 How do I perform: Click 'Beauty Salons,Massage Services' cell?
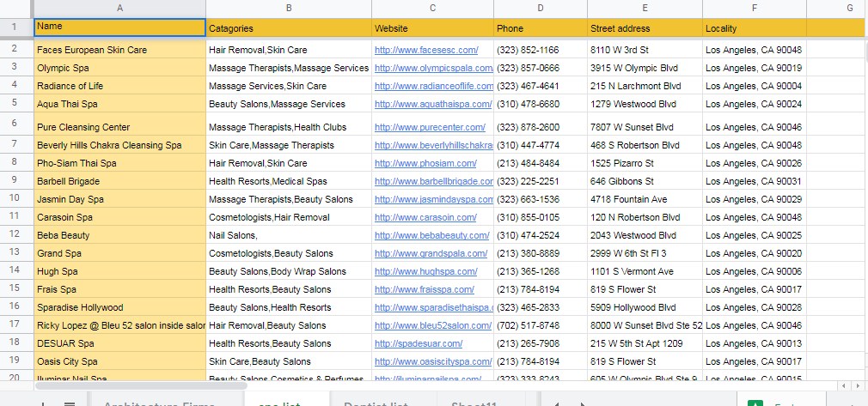coord(289,104)
